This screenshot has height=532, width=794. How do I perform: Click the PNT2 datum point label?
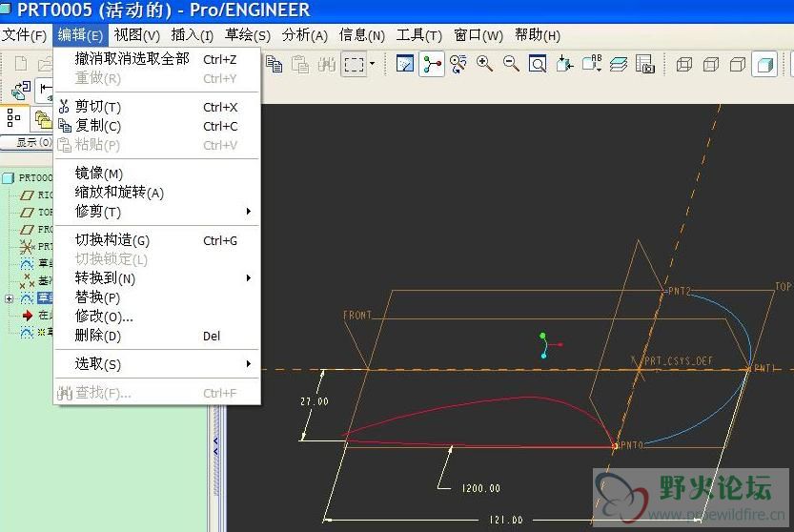(x=680, y=292)
